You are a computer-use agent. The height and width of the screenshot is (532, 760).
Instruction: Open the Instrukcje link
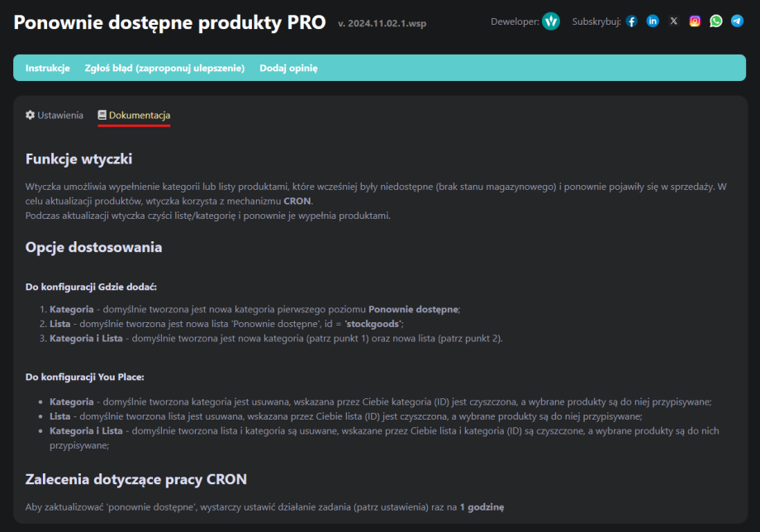coord(47,68)
